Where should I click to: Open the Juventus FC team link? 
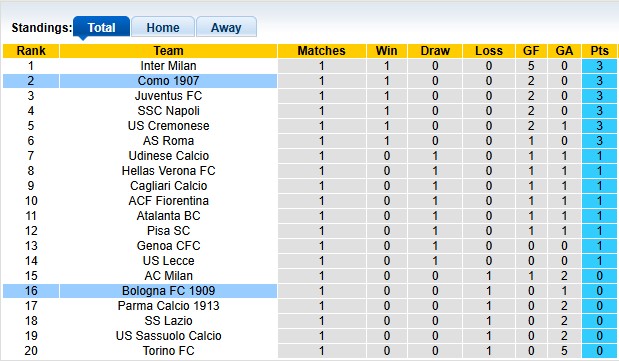point(169,96)
